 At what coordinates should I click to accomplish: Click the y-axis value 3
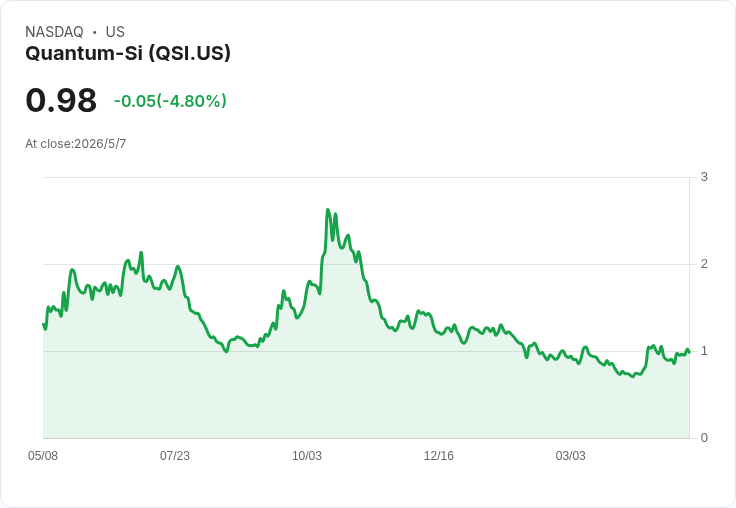pyautogui.click(x=704, y=177)
